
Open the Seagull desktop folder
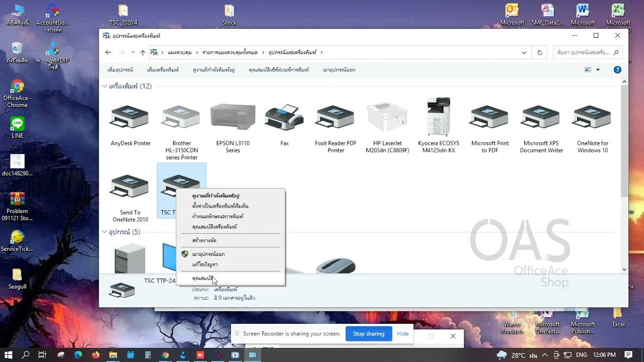click(x=17, y=279)
